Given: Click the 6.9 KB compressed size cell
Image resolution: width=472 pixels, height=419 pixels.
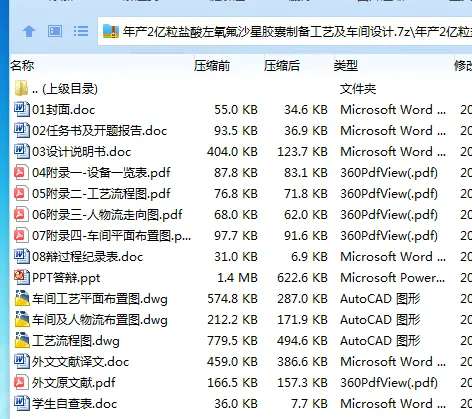Looking at the screenshot, I should tap(309, 257).
